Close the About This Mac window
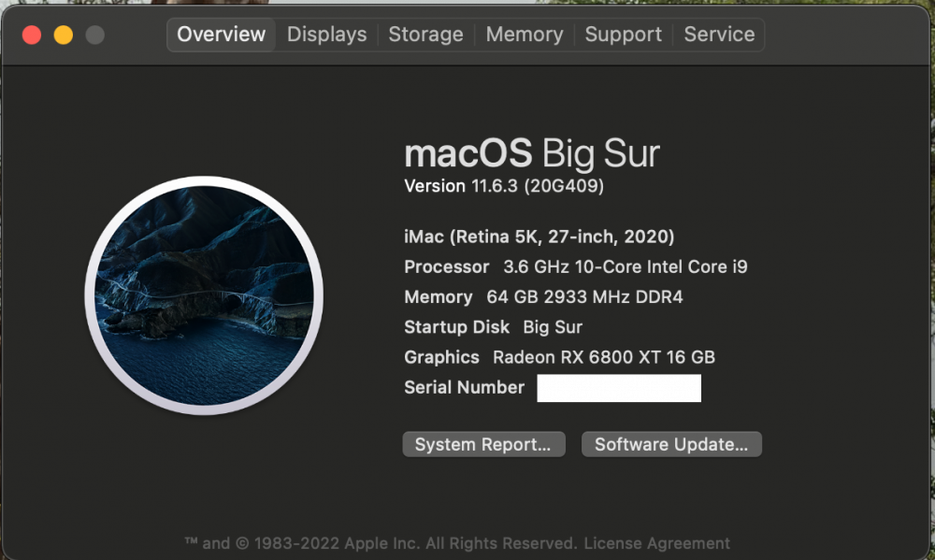 point(32,36)
